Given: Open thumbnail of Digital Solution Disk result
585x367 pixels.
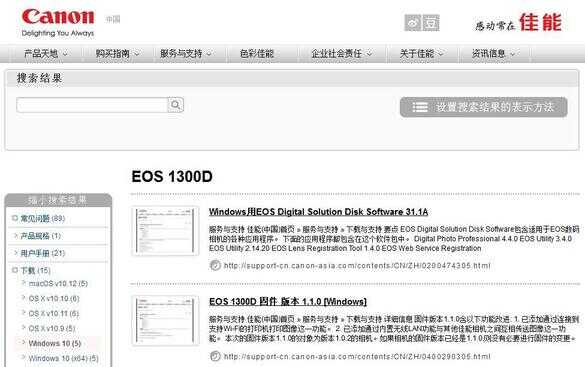Looking at the screenshot, I should click(x=165, y=231).
